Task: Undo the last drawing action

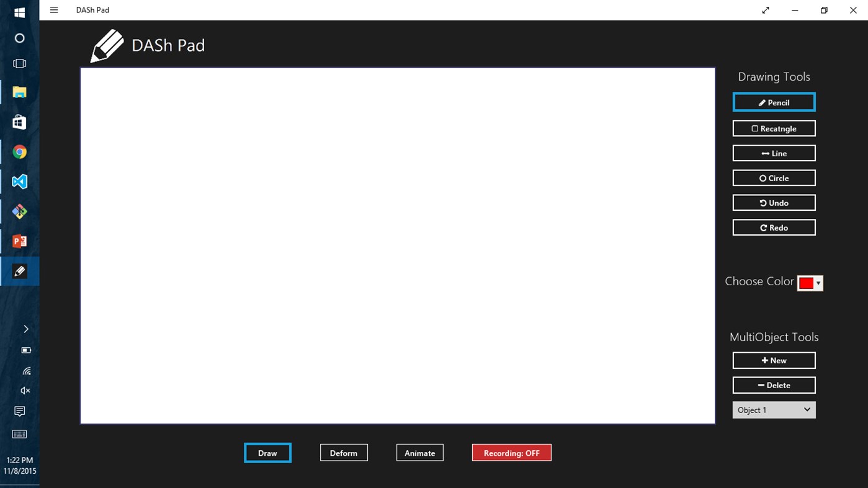Action: (x=774, y=202)
